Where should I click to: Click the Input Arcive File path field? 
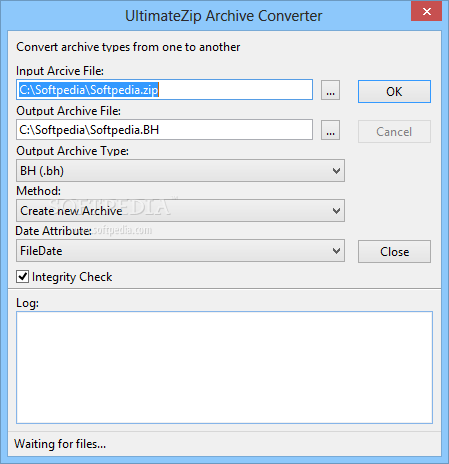click(x=164, y=90)
